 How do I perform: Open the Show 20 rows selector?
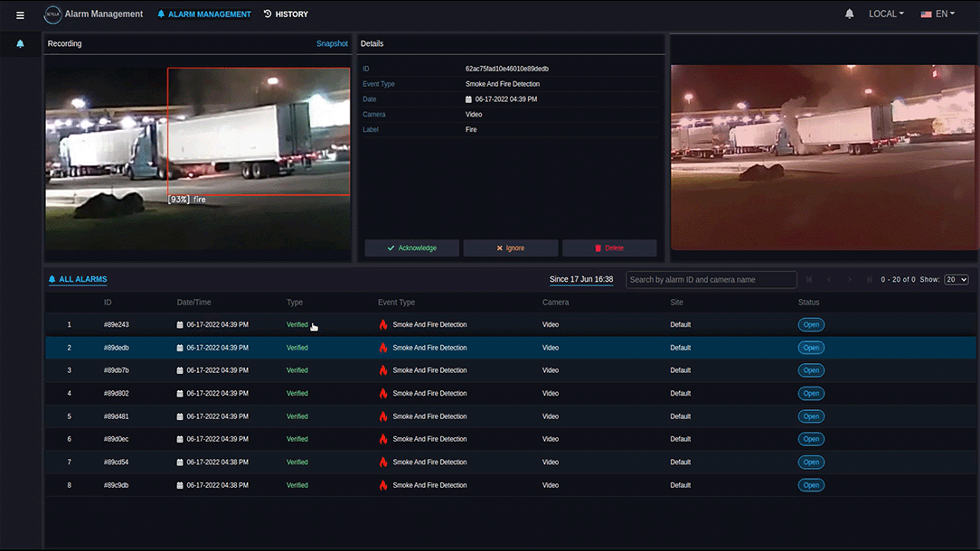tap(956, 280)
